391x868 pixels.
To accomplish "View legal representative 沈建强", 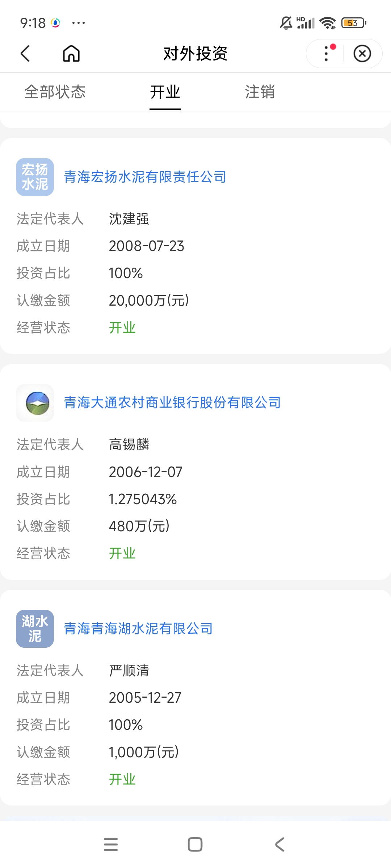I will (129, 219).
